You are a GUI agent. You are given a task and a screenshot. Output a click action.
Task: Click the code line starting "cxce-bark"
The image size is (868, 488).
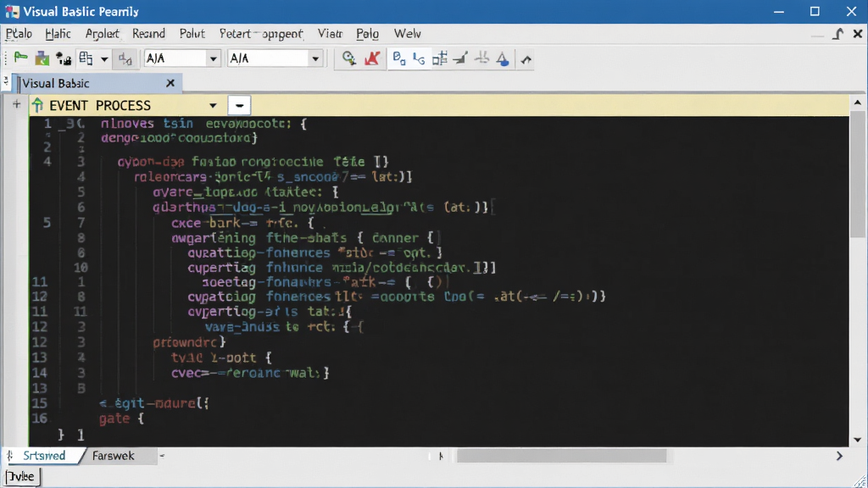click(x=243, y=223)
